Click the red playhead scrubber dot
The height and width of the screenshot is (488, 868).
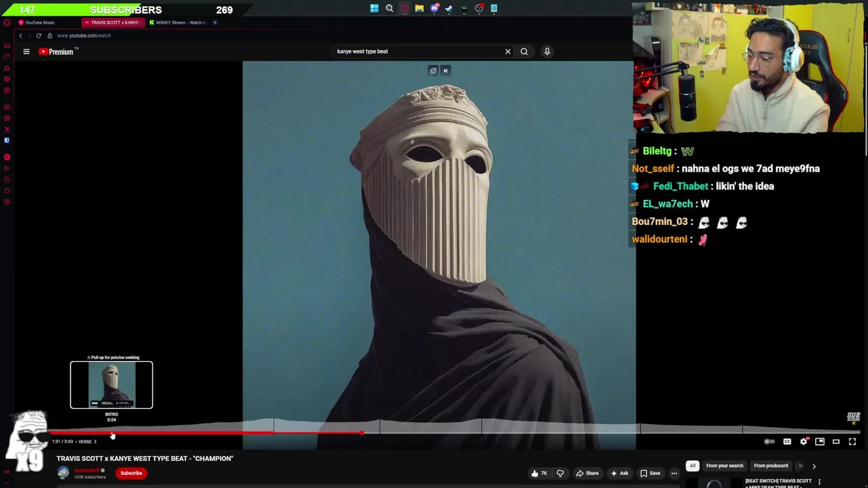click(362, 432)
